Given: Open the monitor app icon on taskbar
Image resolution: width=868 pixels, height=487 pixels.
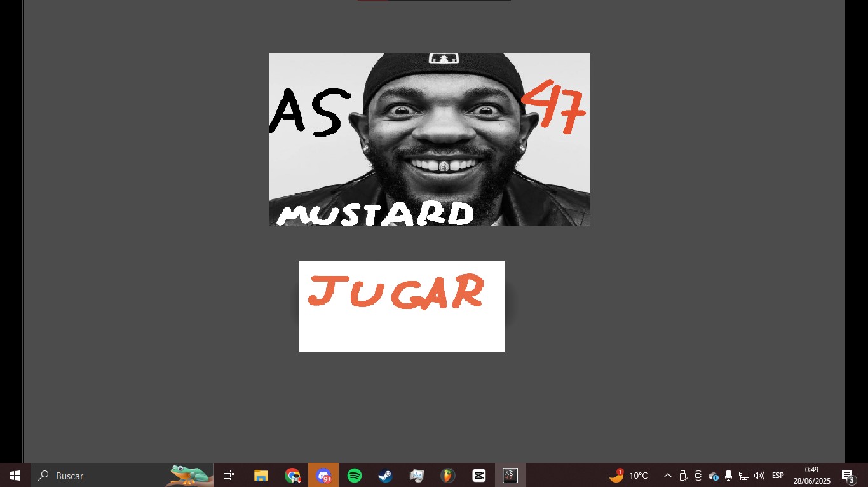Looking at the screenshot, I should (417, 476).
